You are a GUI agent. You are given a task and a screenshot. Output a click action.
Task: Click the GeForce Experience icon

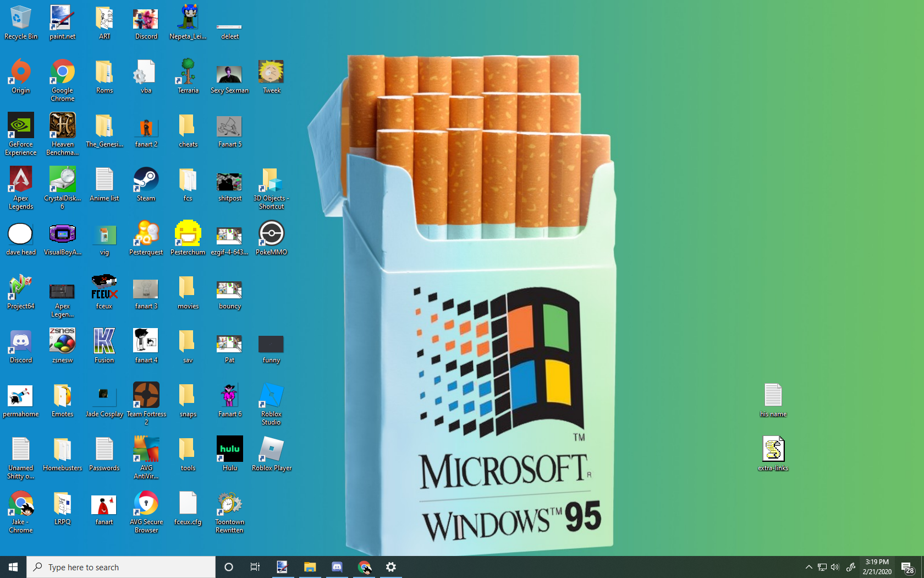coord(21,134)
